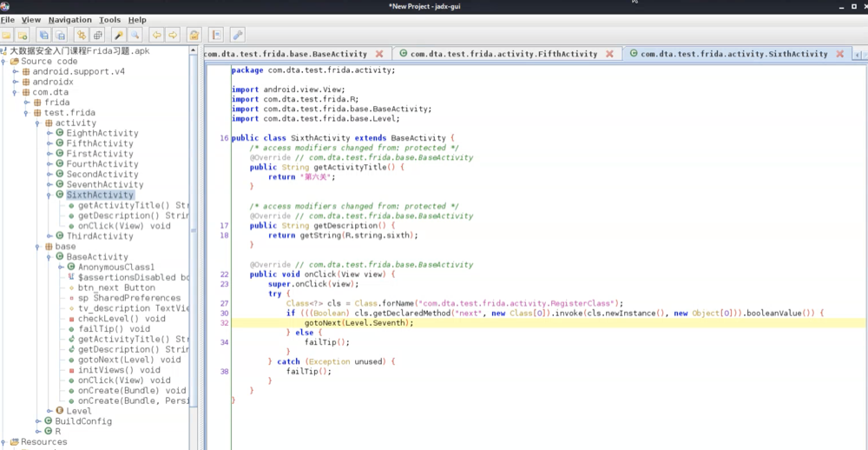Collapse the activity package node

[x=37, y=123]
